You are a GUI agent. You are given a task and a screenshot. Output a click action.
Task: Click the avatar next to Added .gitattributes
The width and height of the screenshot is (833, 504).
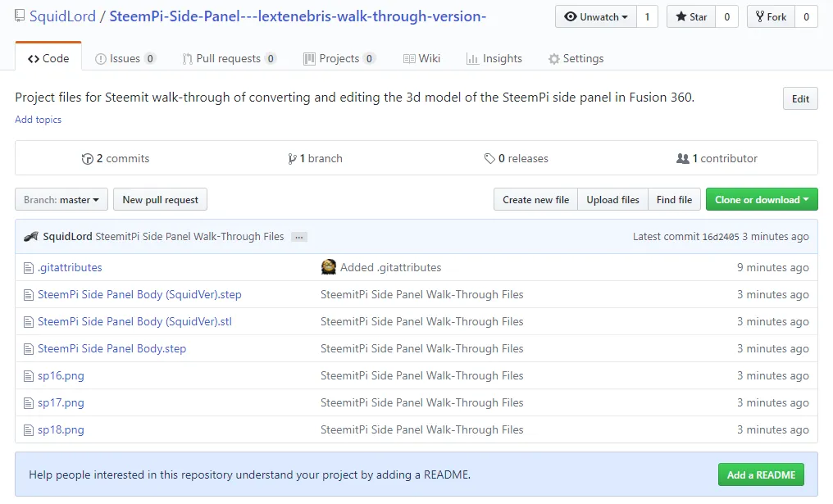click(328, 267)
